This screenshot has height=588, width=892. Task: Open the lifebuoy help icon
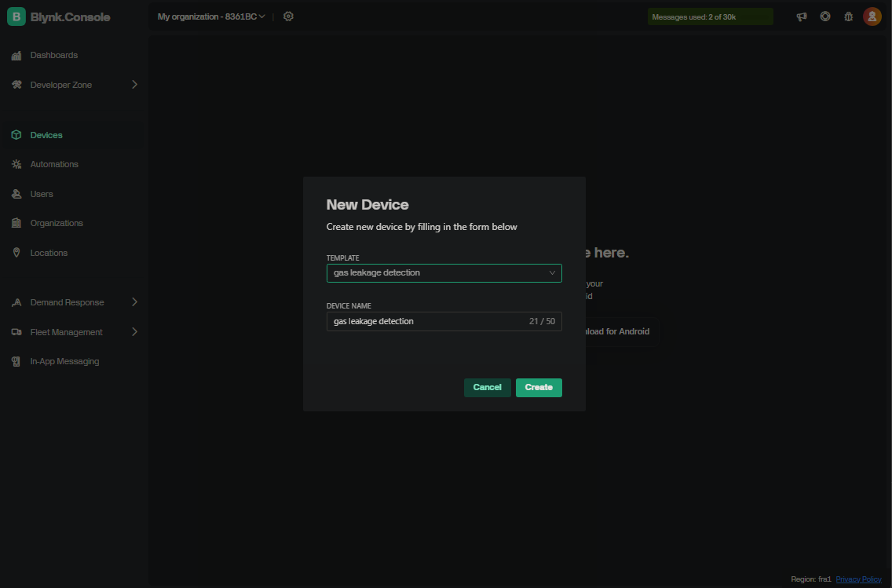pos(825,16)
